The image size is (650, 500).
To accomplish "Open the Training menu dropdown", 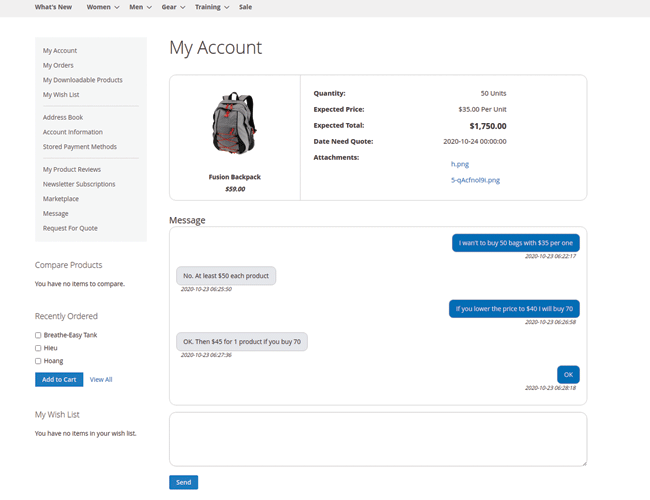I will (x=211, y=7).
